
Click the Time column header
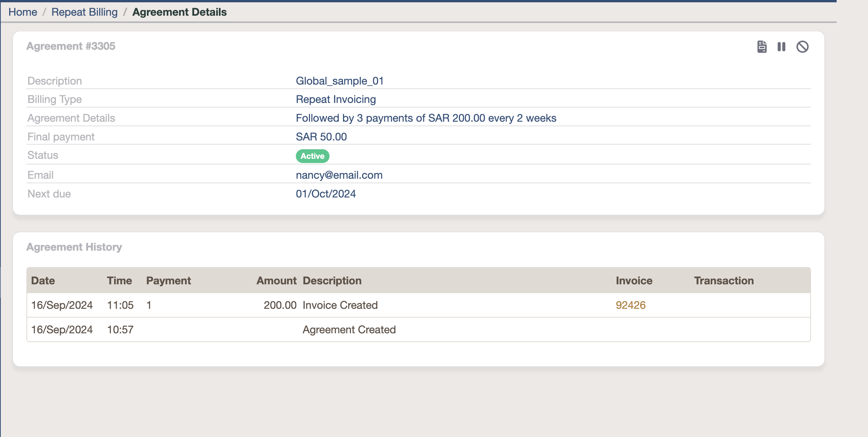(x=119, y=280)
